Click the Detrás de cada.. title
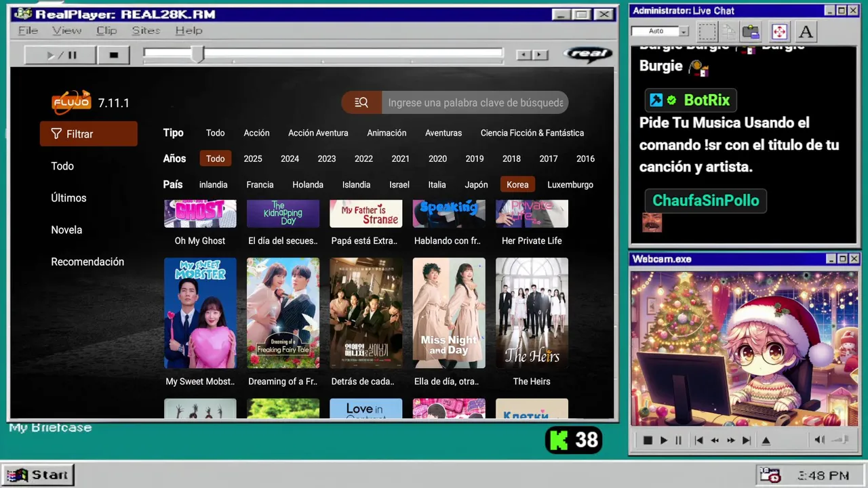Viewport: 868px width, 488px height. click(x=363, y=382)
